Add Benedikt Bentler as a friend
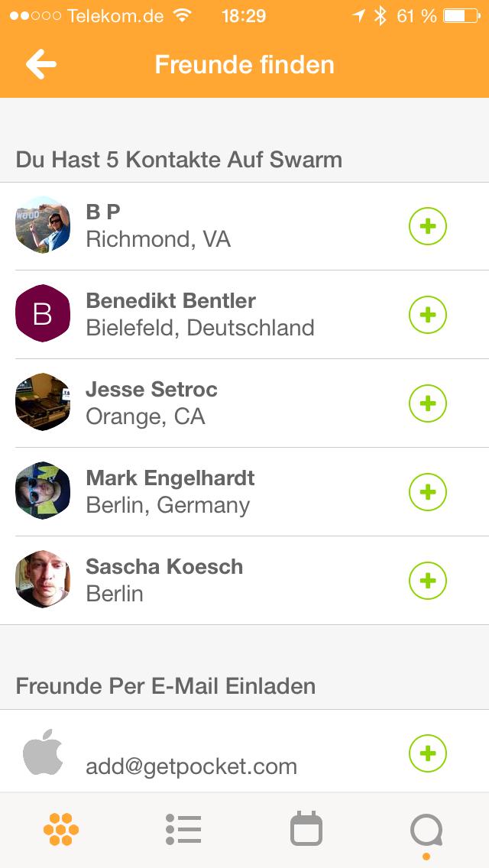 (x=428, y=315)
